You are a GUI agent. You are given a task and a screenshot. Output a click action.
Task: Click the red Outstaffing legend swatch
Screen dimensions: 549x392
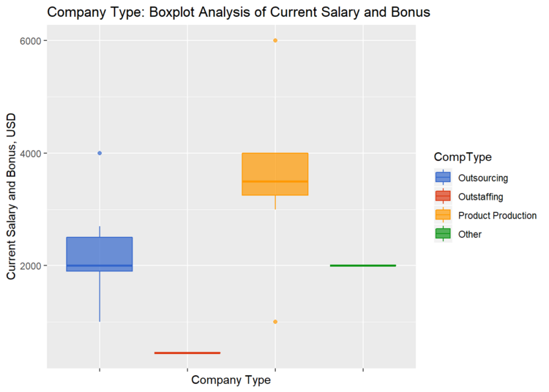coord(443,196)
